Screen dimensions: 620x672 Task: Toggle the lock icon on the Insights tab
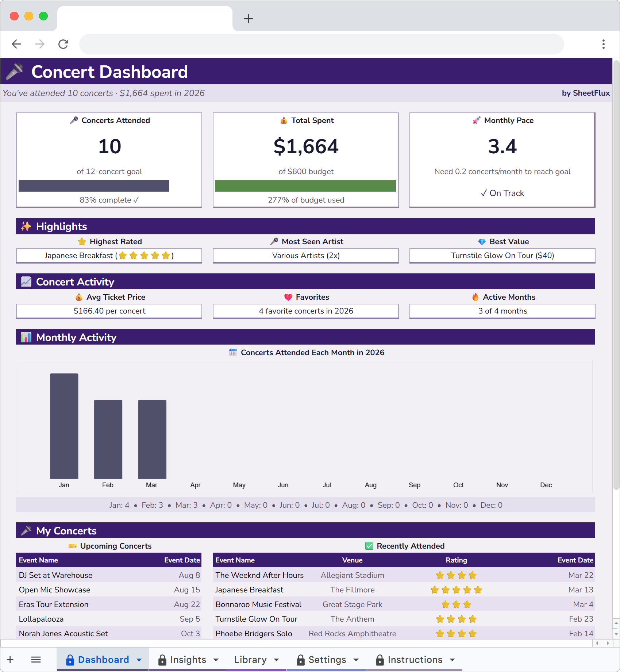pos(162,660)
